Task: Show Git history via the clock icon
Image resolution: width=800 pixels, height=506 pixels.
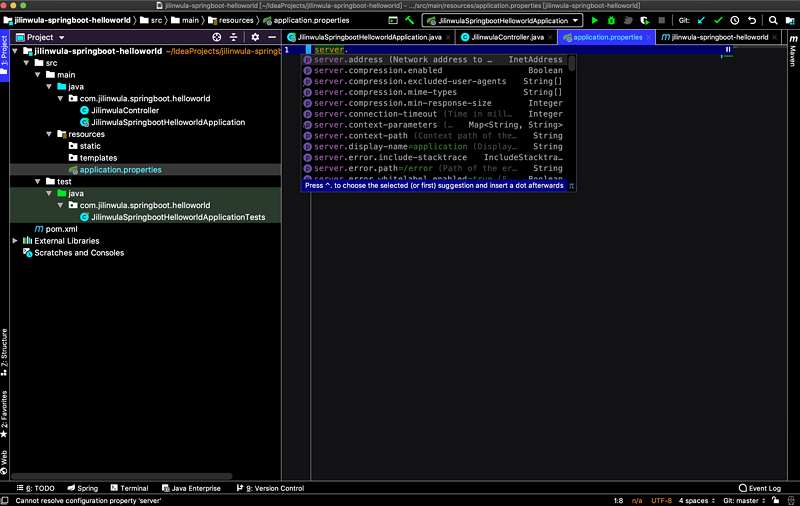Action: click(735, 20)
